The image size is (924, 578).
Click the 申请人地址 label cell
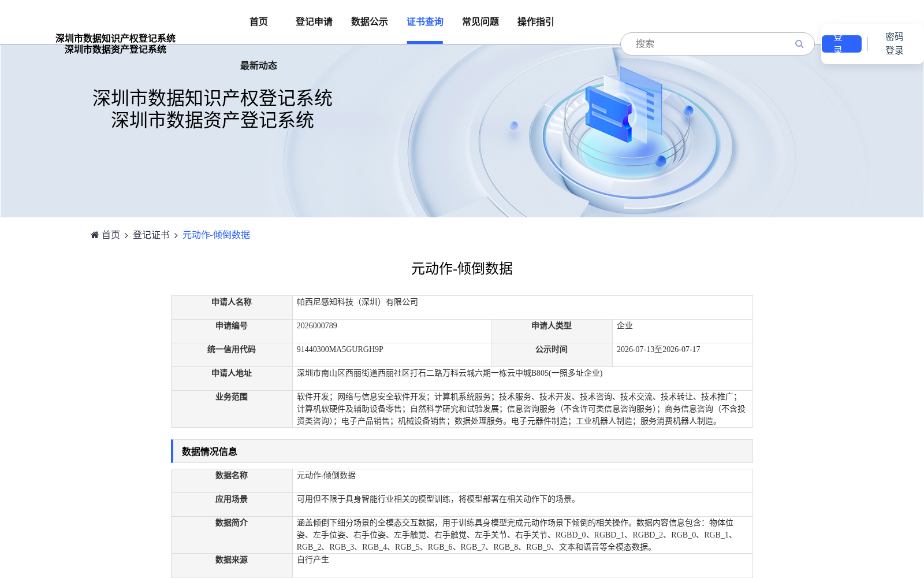(x=232, y=379)
